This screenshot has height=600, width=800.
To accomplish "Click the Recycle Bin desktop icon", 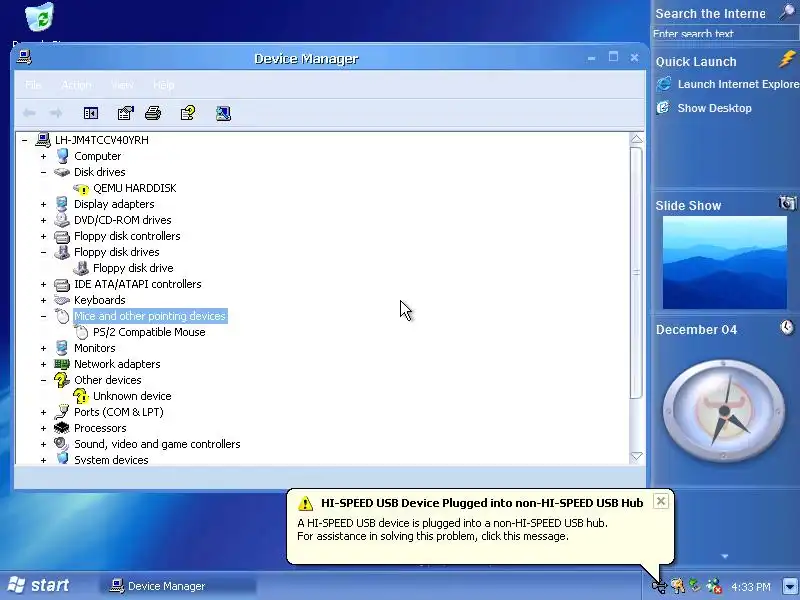I will (x=40, y=17).
